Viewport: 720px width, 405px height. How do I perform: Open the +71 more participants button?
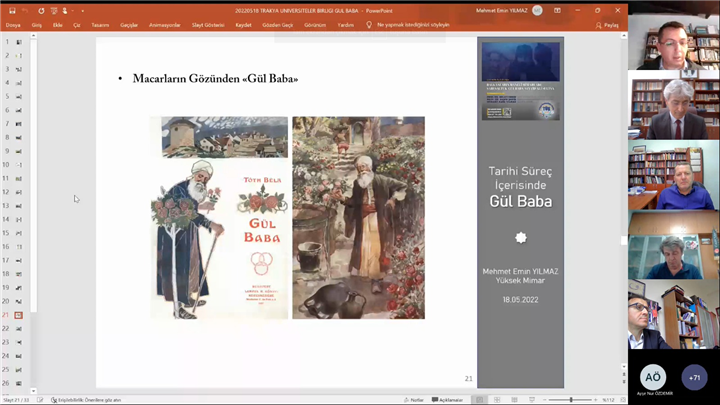[x=694, y=377]
